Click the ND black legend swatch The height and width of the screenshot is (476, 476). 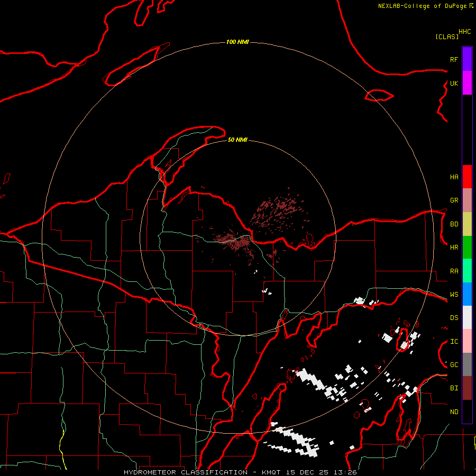point(467,411)
